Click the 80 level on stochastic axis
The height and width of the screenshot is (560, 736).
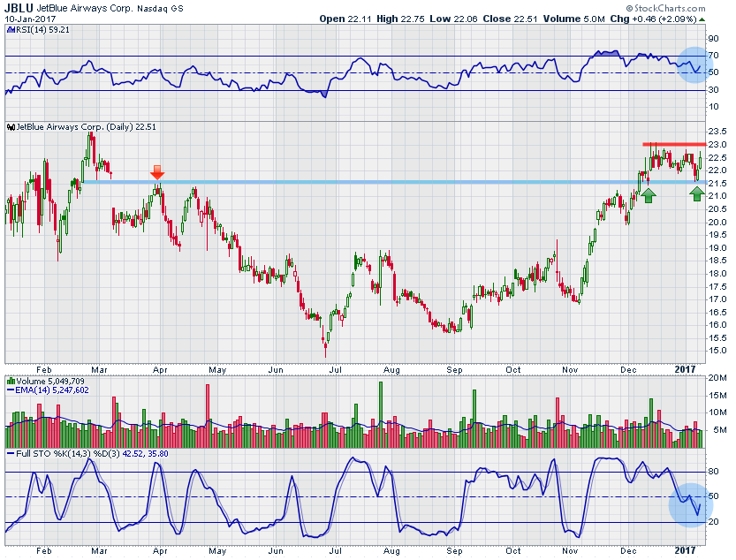click(714, 472)
